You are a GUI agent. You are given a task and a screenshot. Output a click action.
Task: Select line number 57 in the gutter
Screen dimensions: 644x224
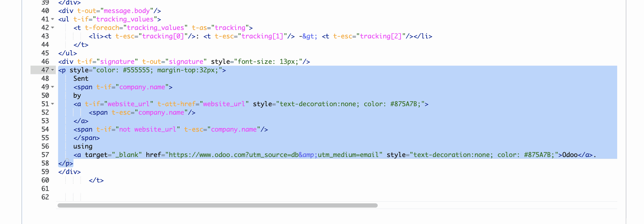click(45, 155)
